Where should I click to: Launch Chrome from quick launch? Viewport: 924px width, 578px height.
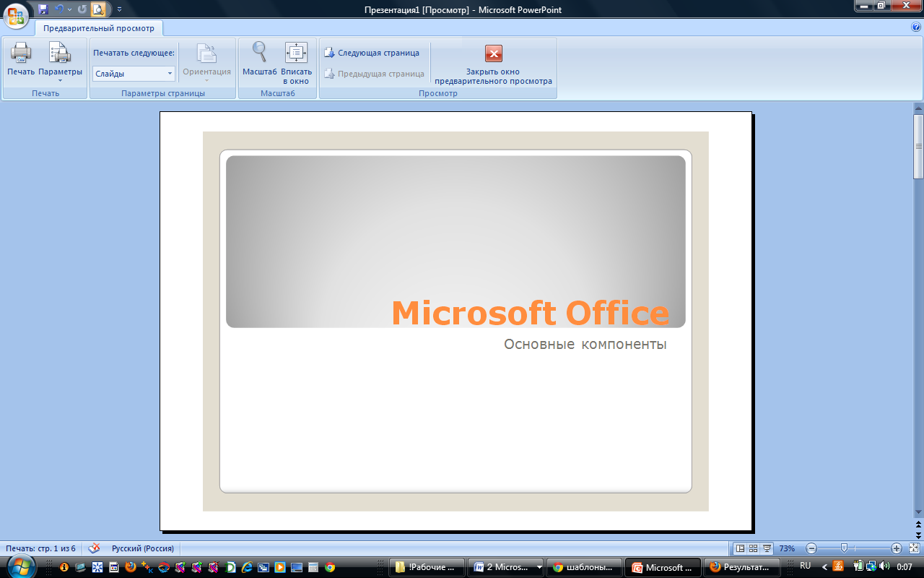(x=330, y=567)
